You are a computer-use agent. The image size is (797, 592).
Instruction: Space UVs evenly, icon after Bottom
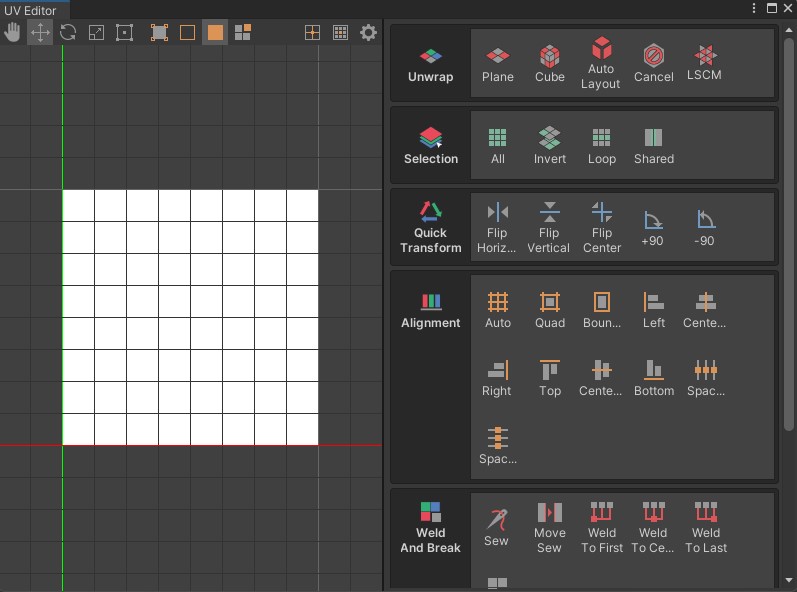[706, 378]
